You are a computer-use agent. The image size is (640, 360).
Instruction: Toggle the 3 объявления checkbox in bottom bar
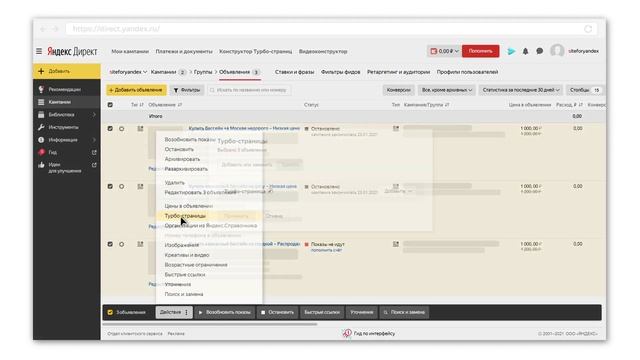[x=110, y=312]
